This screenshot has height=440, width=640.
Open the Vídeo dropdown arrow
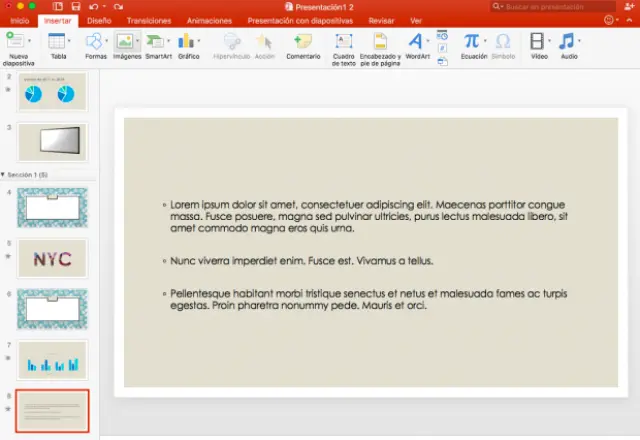click(550, 42)
